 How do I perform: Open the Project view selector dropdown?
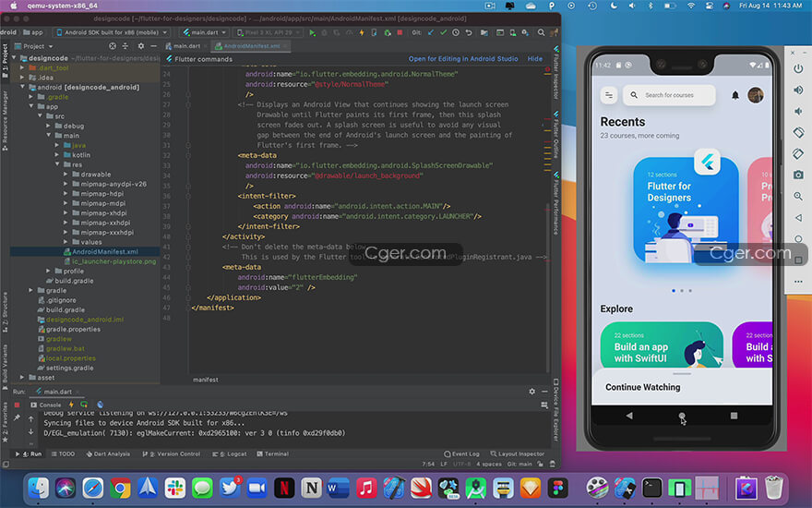click(x=33, y=46)
